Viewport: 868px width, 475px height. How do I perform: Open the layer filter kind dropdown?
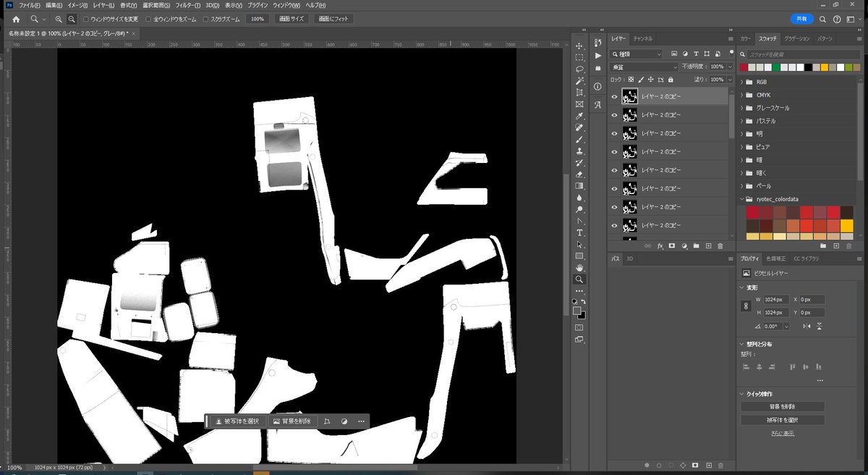(637, 54)
